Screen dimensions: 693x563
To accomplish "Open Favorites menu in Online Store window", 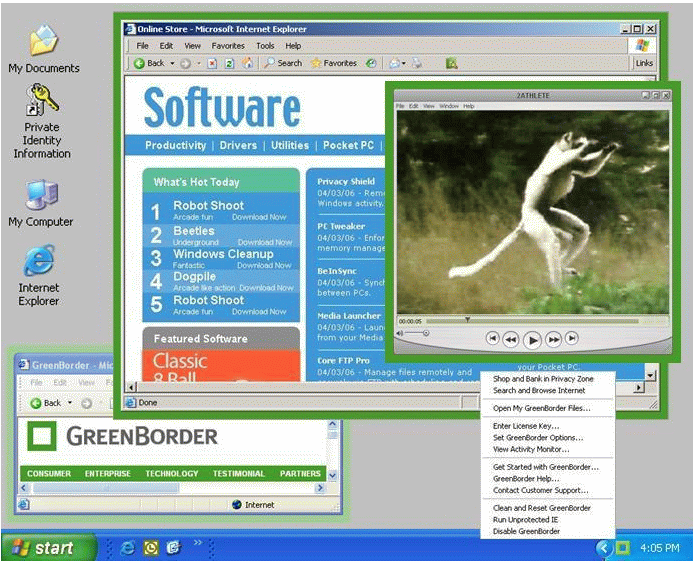I will coord(228,46).
